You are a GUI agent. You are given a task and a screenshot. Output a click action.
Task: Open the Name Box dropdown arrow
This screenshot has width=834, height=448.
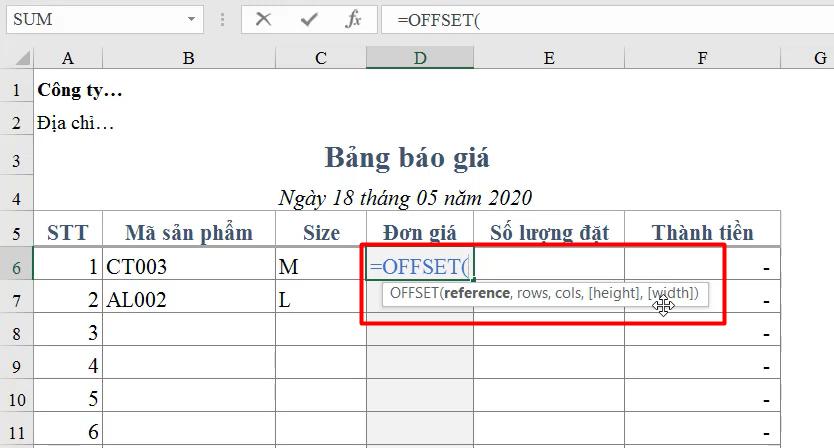pos(191,20)
